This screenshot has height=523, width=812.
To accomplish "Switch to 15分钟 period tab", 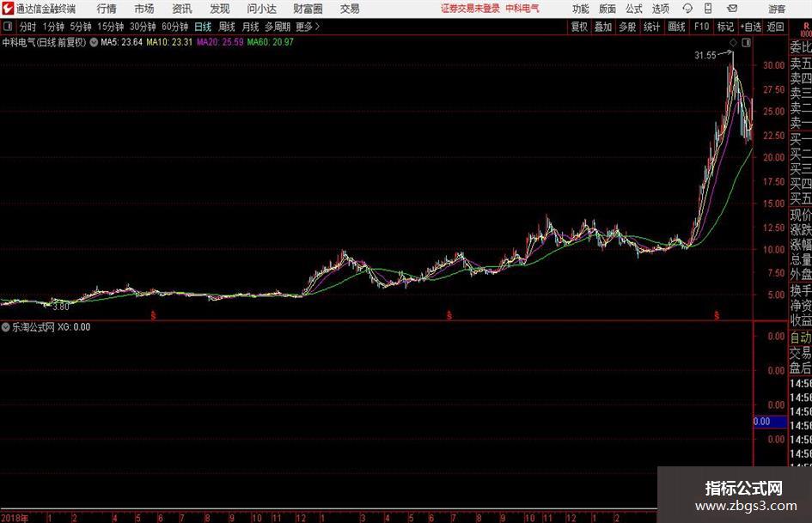I will (110, 27).
